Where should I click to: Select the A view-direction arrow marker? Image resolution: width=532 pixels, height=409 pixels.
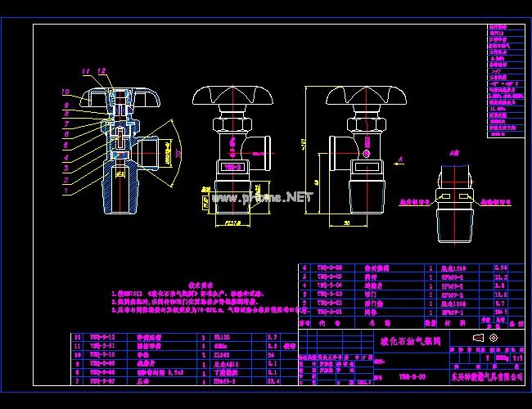[x=399, y=161]
